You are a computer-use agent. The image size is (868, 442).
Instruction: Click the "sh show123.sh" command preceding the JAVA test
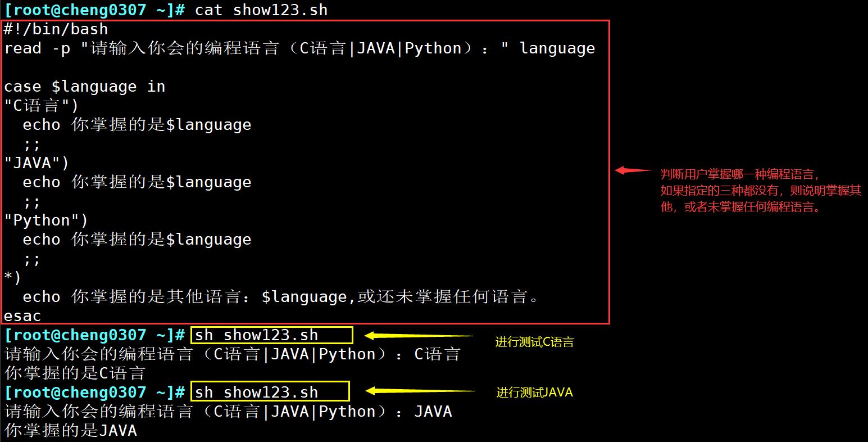[x=257, y=393]
